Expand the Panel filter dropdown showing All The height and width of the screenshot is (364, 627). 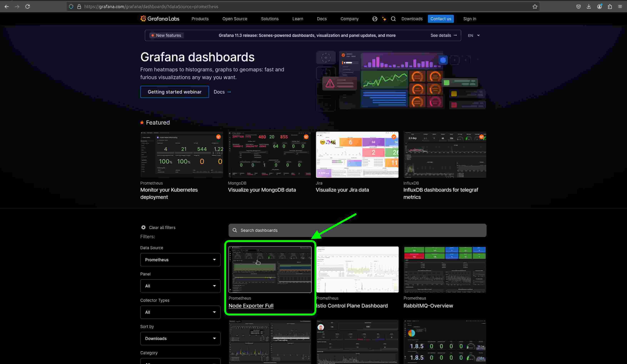(180, 286)
